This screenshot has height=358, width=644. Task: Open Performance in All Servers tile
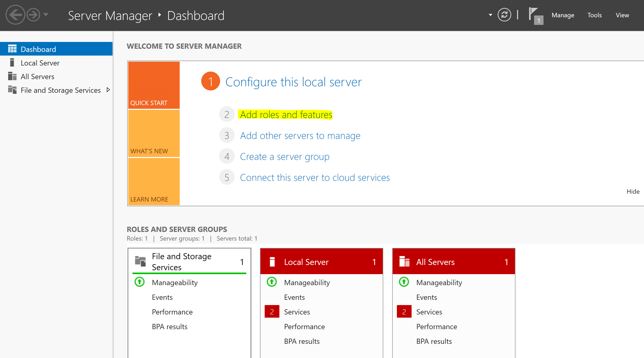[x=437, y=327]
